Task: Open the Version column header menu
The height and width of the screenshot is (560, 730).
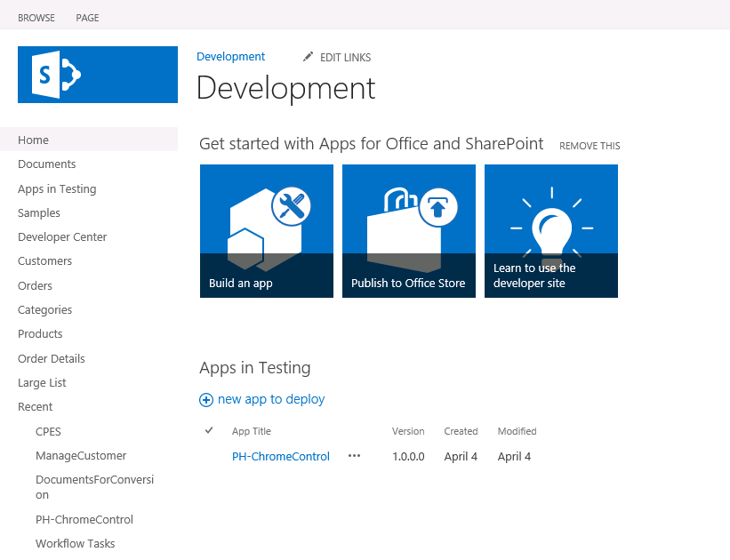Action: [x=408, y=431]
